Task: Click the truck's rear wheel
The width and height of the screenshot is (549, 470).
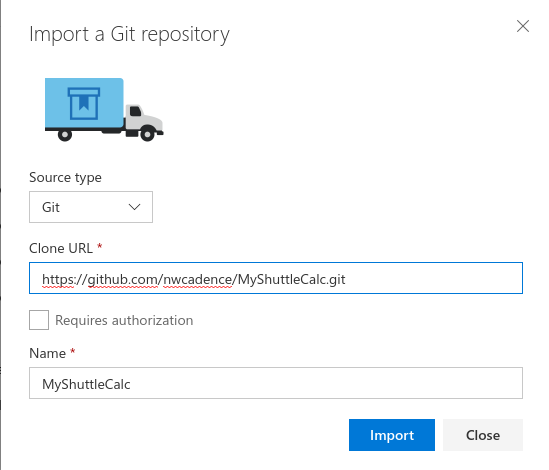Action: (x=65, y=134)
